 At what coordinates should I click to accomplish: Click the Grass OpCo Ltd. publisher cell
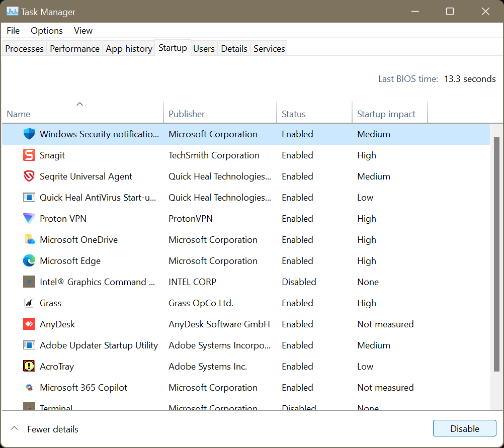(201, 303)
